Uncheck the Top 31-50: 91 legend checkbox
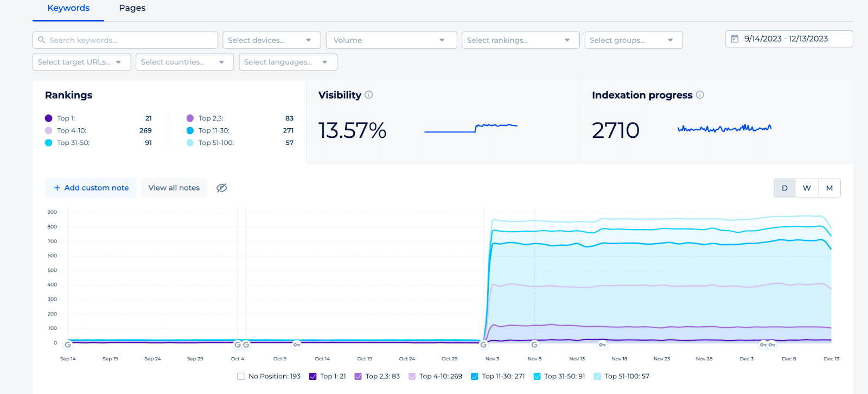Screen dimensions: 868x394 (x=537, y=376)
